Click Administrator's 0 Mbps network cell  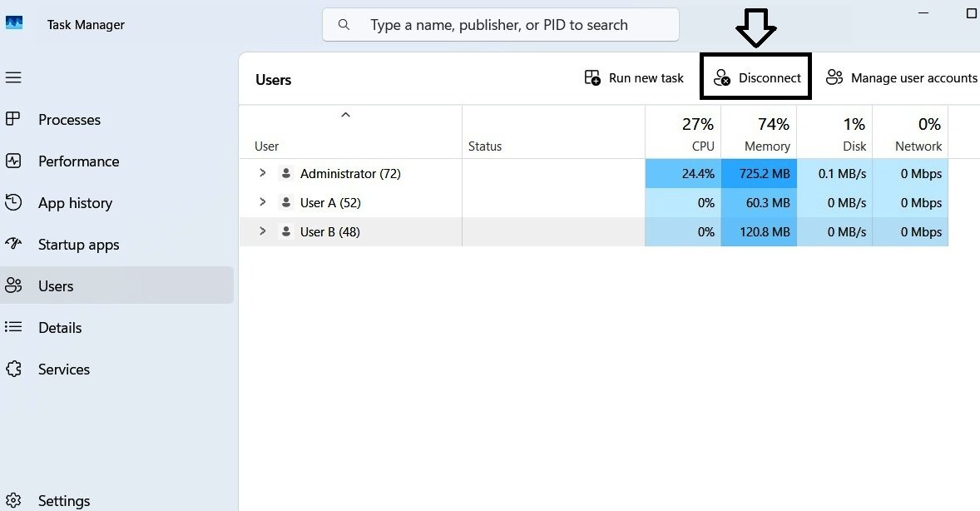[911, 173]
